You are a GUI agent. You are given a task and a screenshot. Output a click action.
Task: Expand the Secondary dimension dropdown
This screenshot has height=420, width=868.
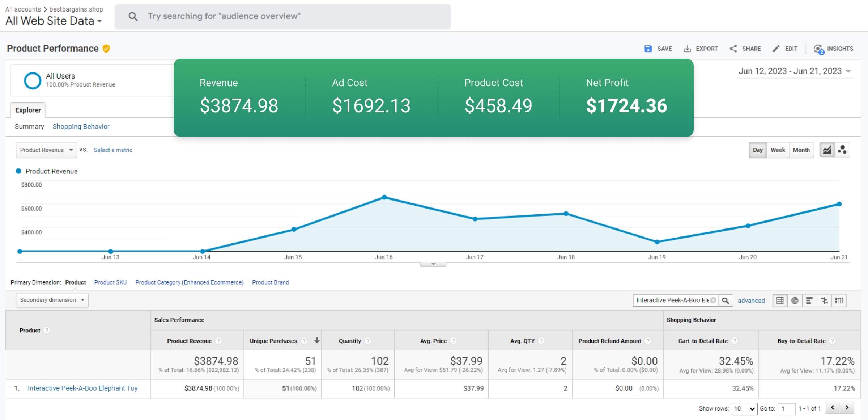click(x=52, y=300)
